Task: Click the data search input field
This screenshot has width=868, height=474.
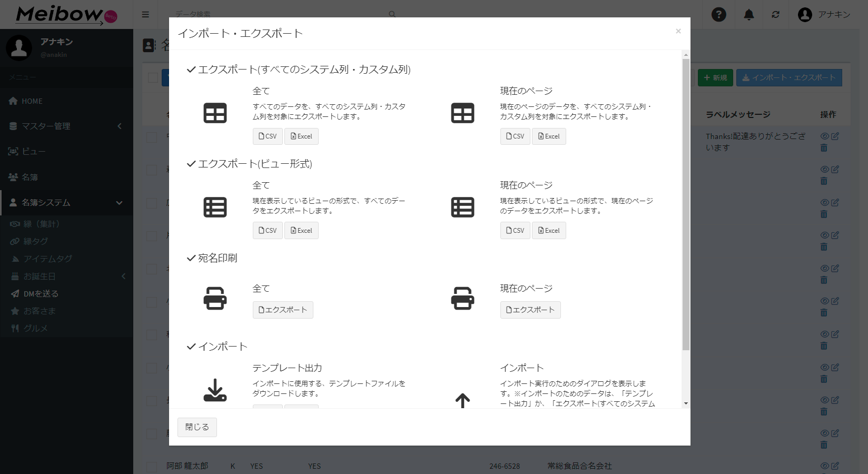Action: (x=279, y=14)
